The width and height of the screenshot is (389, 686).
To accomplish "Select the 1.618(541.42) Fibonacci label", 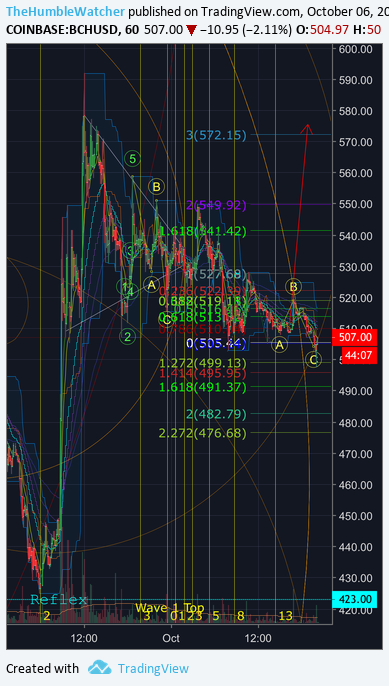I will coord(203,231).
